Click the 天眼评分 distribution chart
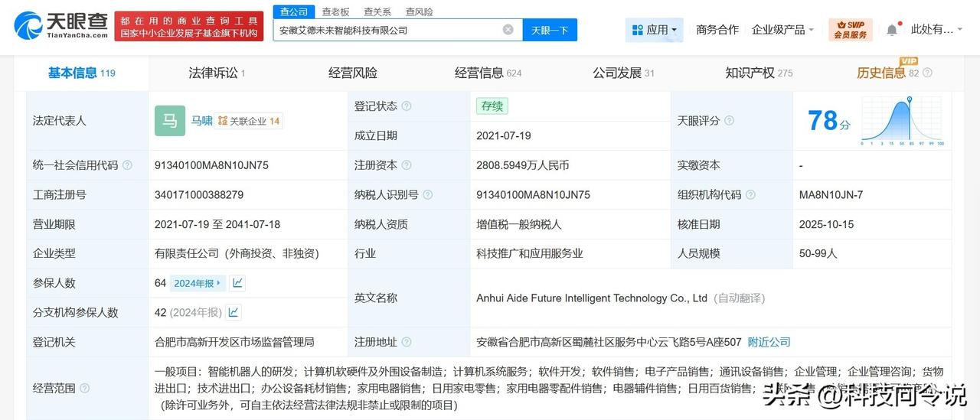Image resolution: width=980 pixels, height=420 pixels. 903,121
